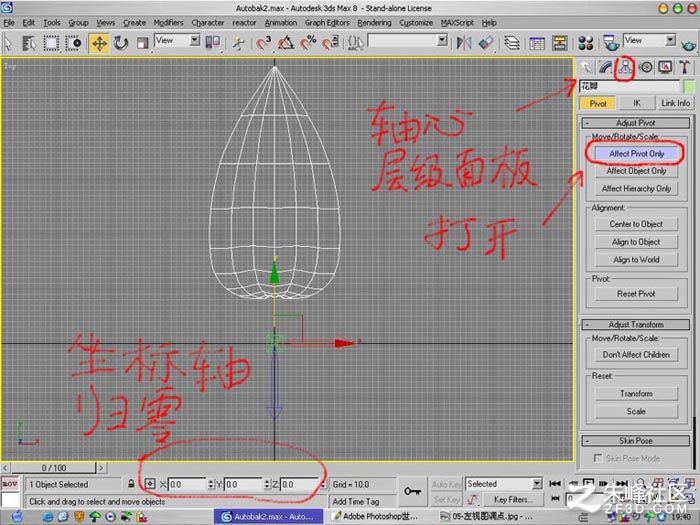This screenshot has width=700, height=525.
Task: Switch to the Utilities hammer panel
Action: (x=684, y=67)
